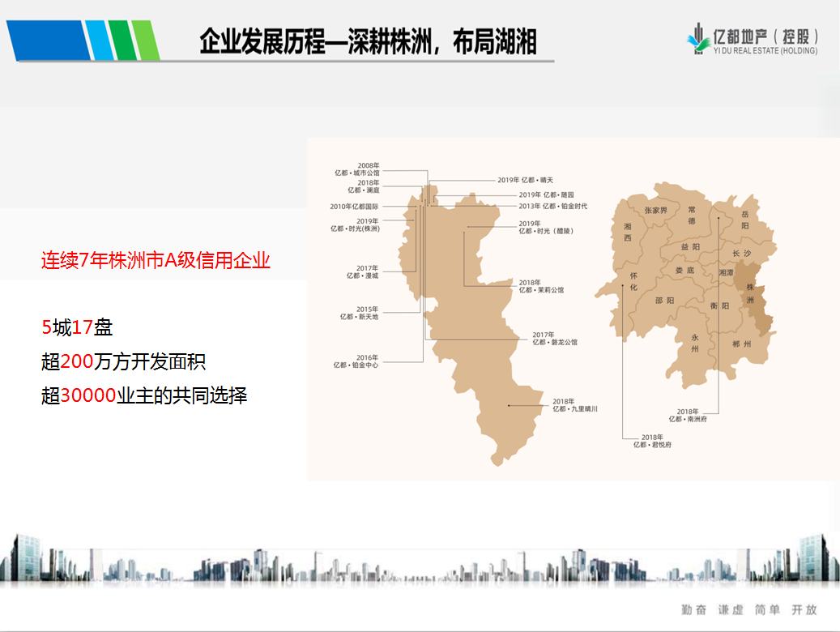Screen dimensions: 840x632
Task: Click the 2018年 亿都·茉莉公馆 label
Action: (x=540, y=286)
